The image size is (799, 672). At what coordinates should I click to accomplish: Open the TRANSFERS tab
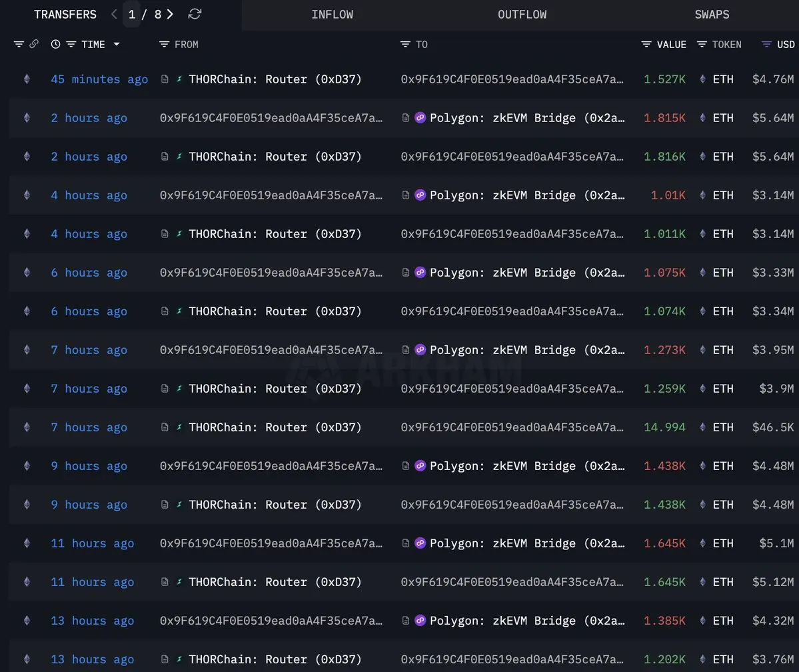pos(65,14)
